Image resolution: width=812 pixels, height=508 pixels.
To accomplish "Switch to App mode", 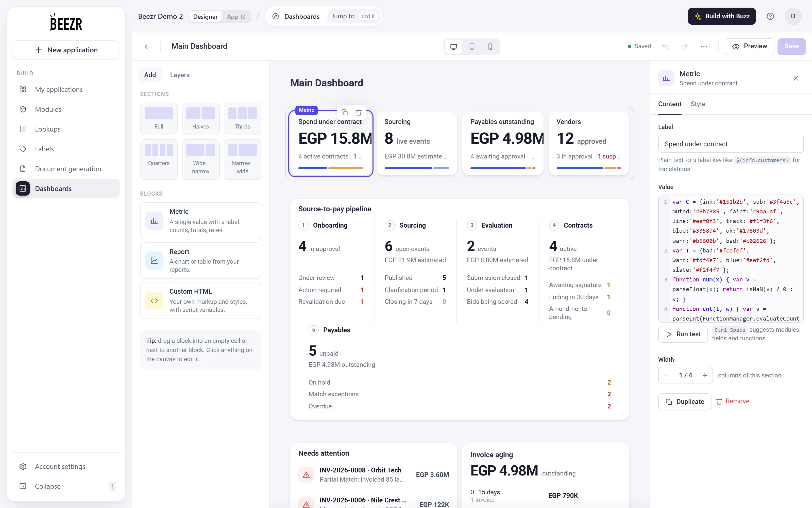I will (x=236, y=17).
